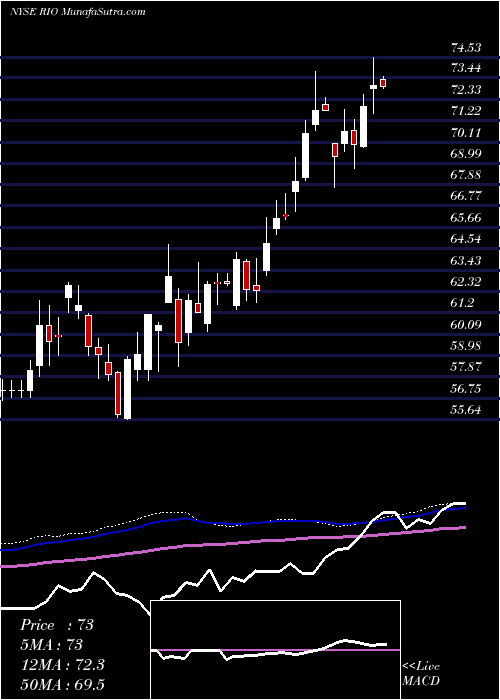Select the 60.09 price axis label
This screenshot has width=500, height=700.
point(467,325)
